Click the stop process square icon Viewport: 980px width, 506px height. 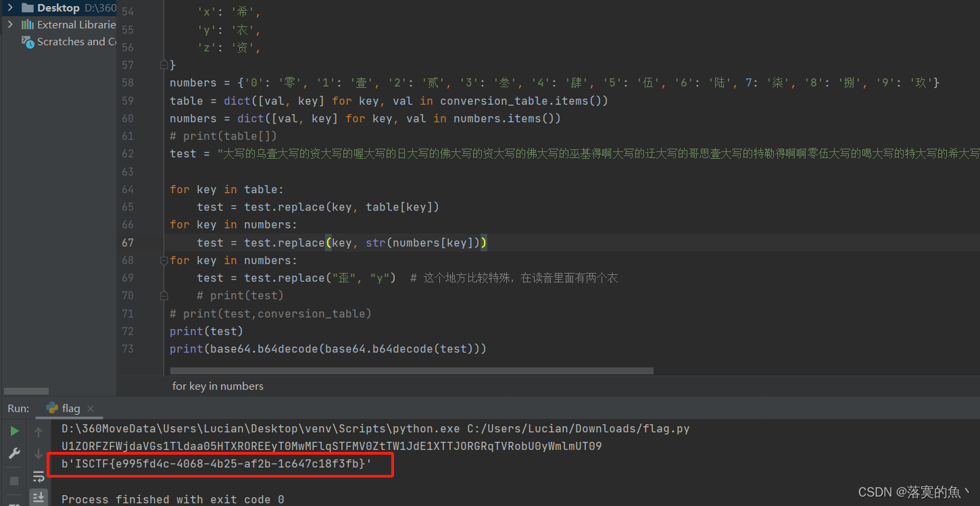(x=14, y=481)
